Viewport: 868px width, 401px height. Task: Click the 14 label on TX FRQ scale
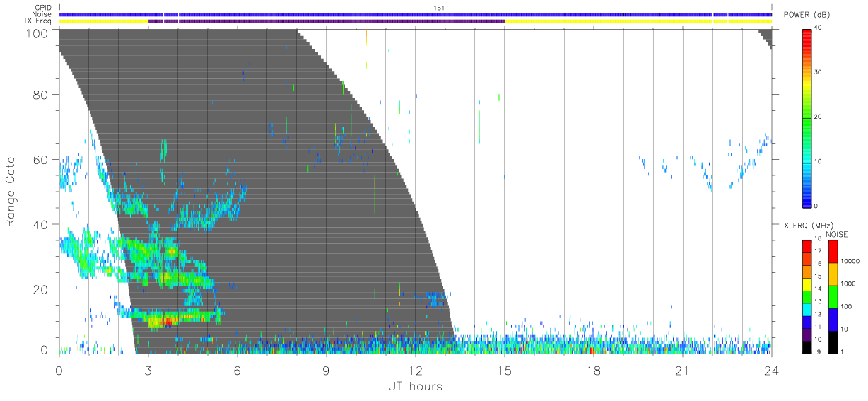pos(819,289)
